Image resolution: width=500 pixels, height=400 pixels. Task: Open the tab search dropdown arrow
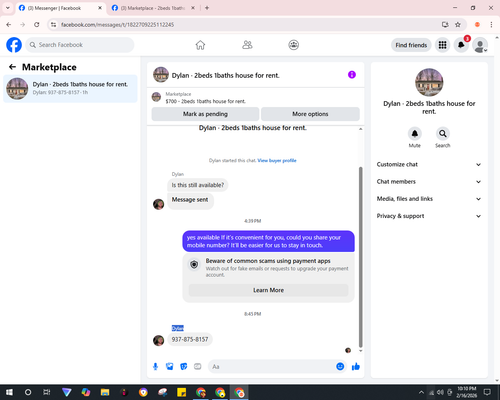8,8
